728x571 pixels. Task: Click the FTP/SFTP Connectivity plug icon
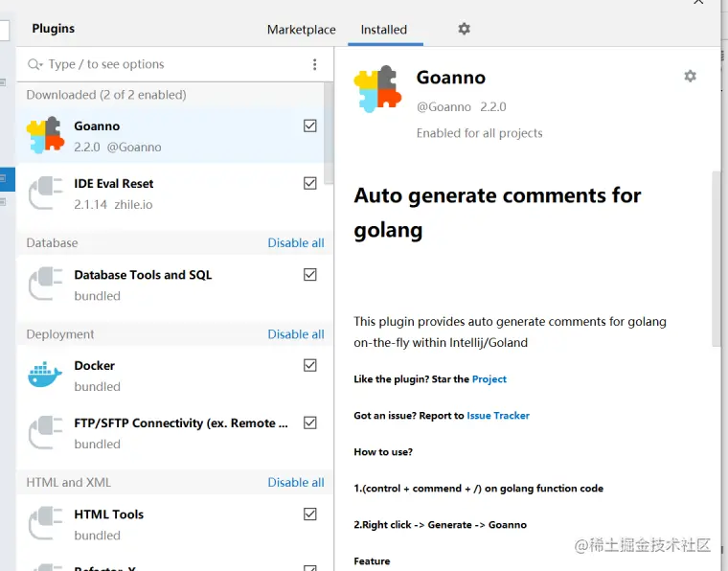click(45, 432)
